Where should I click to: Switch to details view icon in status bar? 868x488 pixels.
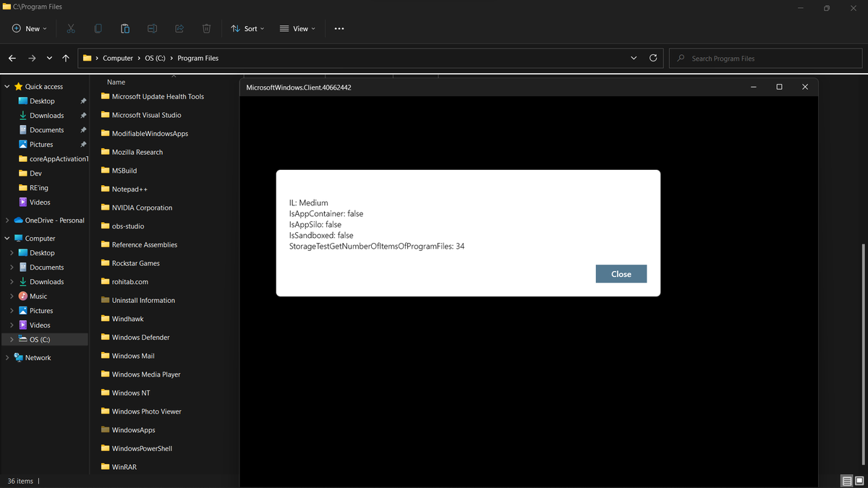[846, 481]
